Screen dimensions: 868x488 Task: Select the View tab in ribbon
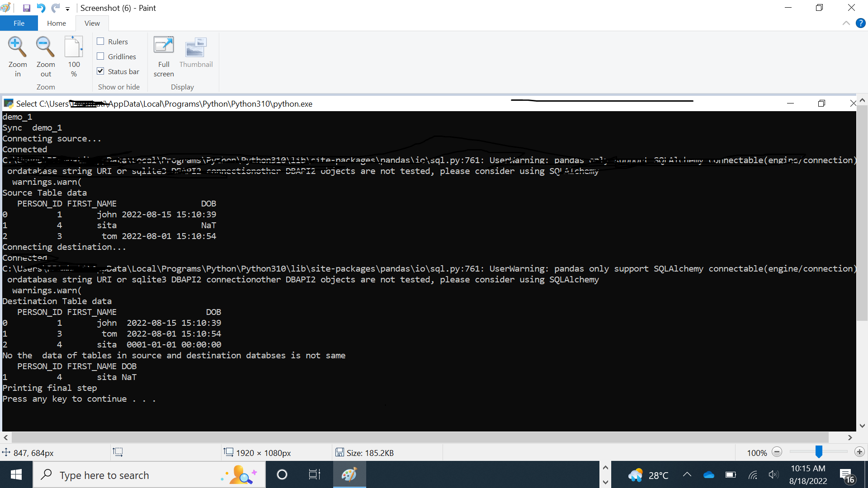tap(91, 23)
